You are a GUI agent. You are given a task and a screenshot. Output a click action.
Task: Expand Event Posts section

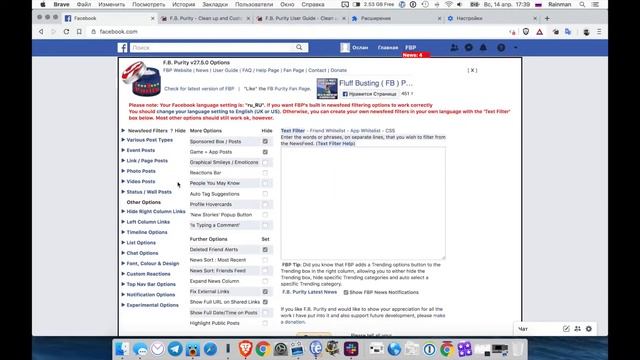point(138,150)
